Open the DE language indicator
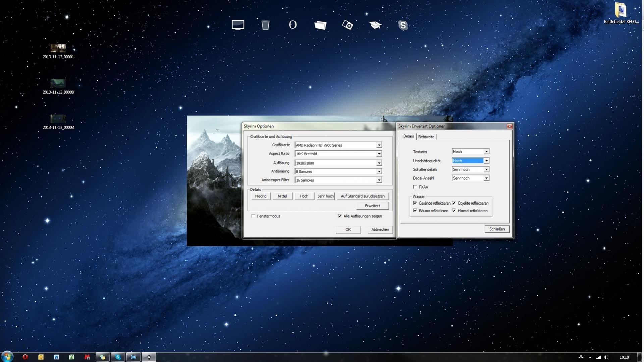The image size is (644, 362). tap(581, 357)
